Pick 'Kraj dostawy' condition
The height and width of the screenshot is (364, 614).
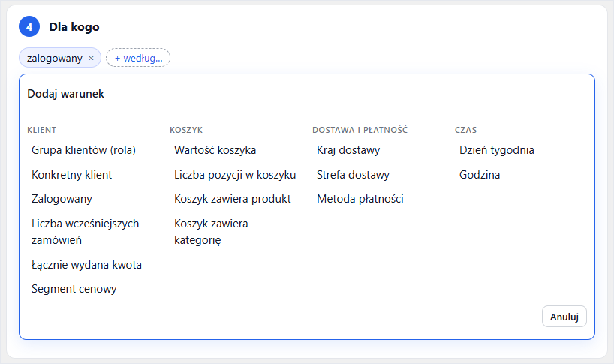point(348,150)
